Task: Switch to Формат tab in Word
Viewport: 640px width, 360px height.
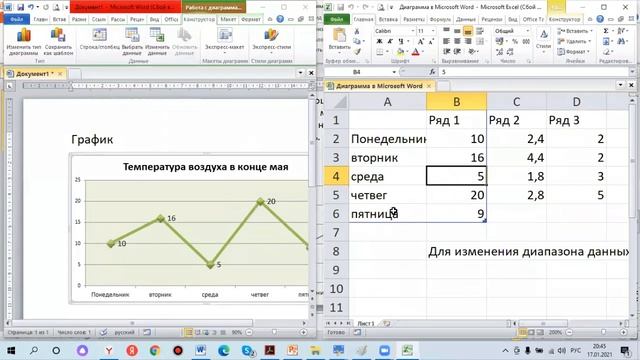Action: 251,19
